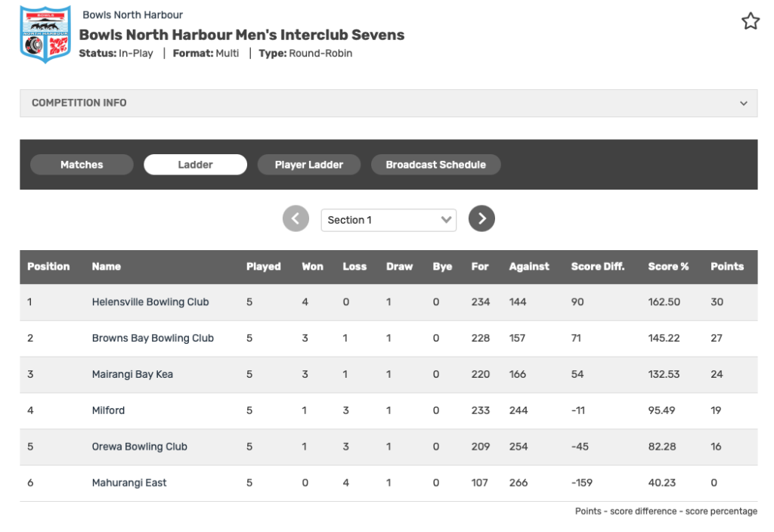This screenshot has height=532, width=774.
Task: Favourite the competition with the star icon
Action: pyautogui.click(x=751, y=21)
